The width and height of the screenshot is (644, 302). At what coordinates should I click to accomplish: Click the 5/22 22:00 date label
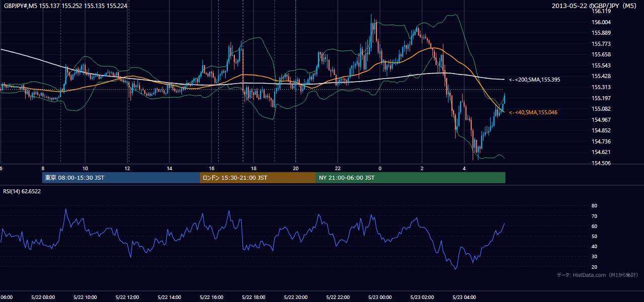338,297
